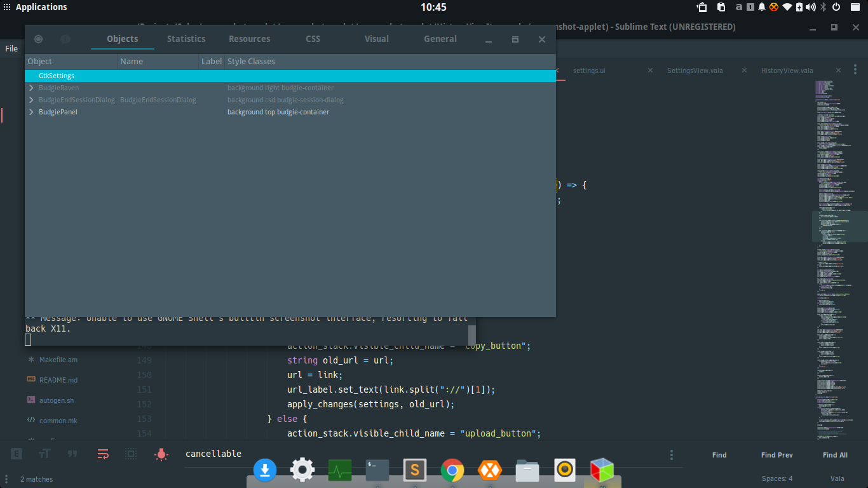
Task: Click the notification bell icon
Action: tap(762, 7)
